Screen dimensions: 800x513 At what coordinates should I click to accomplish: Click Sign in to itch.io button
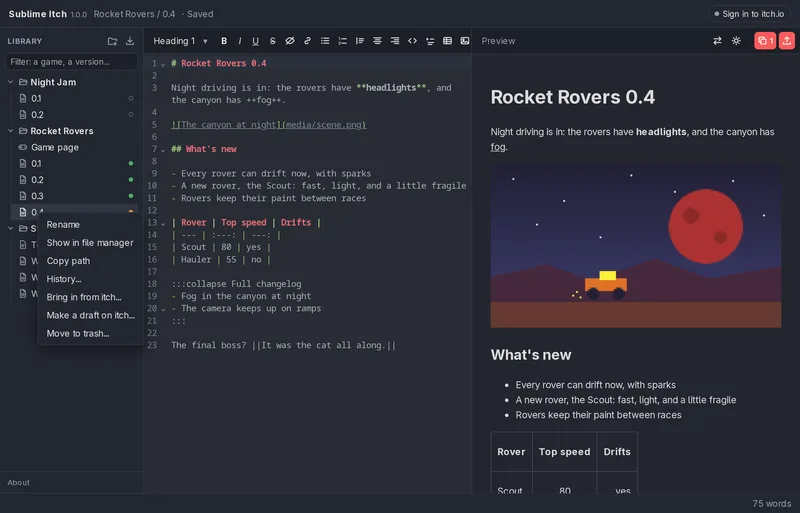[749, 14]
